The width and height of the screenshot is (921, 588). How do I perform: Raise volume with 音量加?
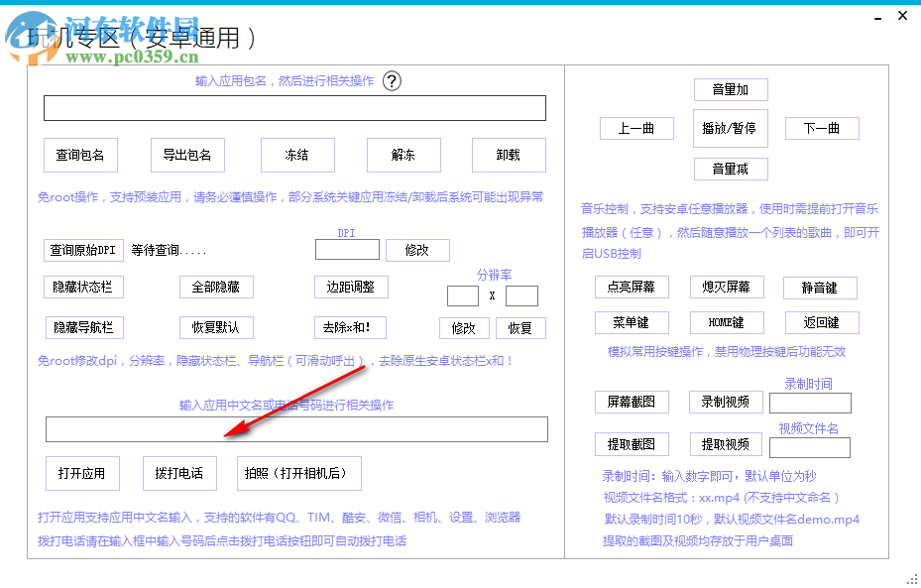pos(731,90)
